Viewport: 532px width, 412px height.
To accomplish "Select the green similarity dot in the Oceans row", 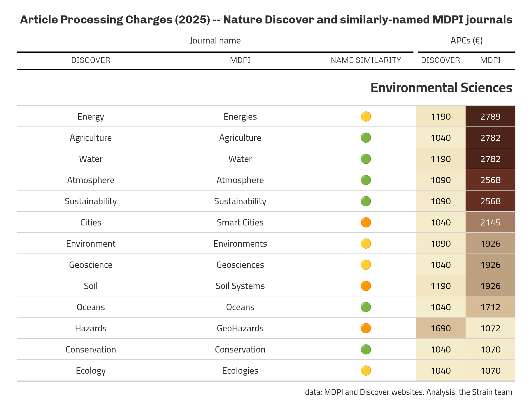I will coord(366,307).
